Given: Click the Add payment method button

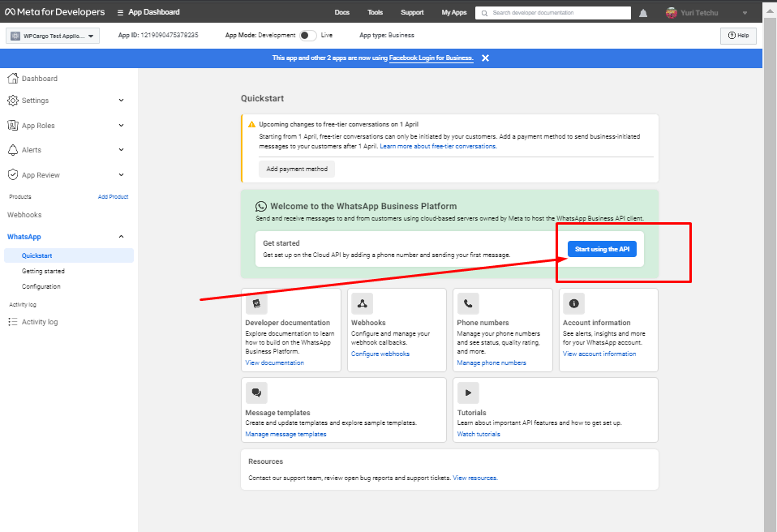Looking at the screenshot, I should click(x=297, y=169).
